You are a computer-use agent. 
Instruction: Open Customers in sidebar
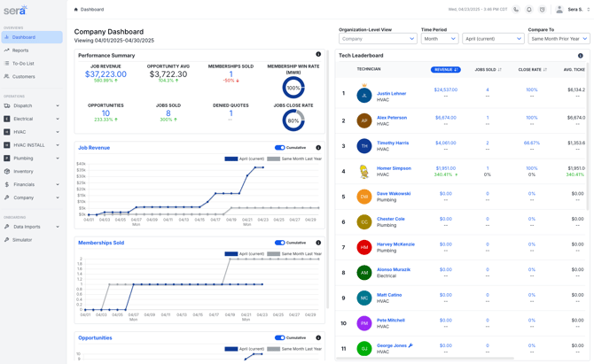coord(32,76)
